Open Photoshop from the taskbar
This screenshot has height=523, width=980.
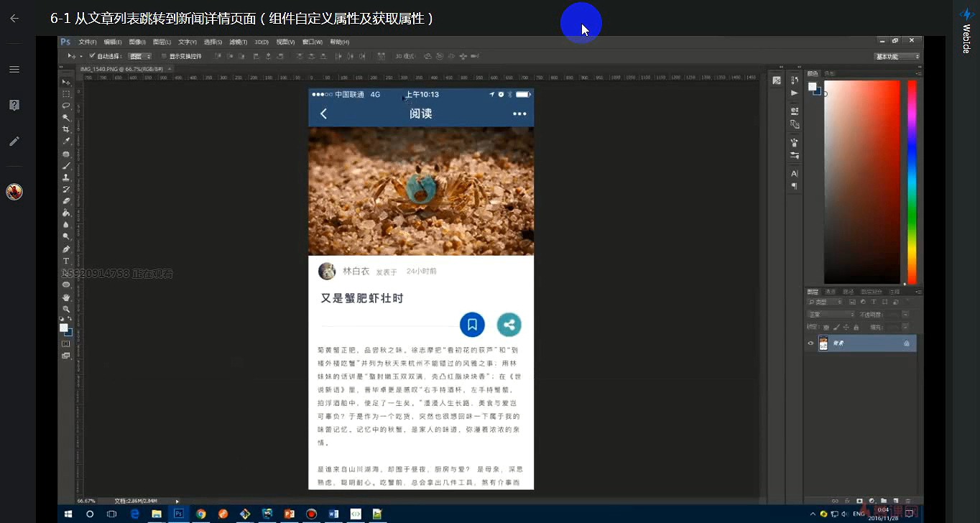tap(178, 514)
